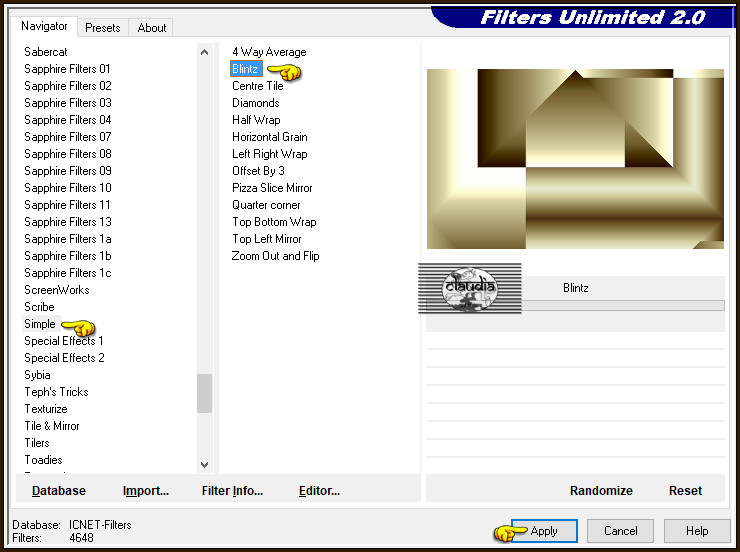740x552 pixels.
Task: Choose the Offset By 3 filter
Action: 258,171
